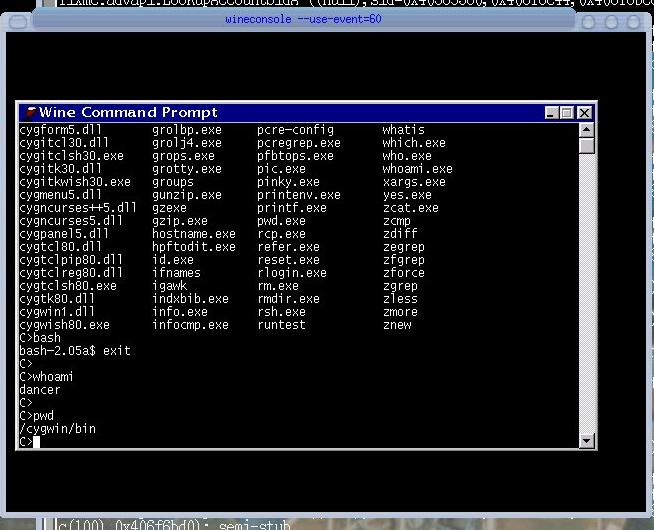
Task: Click on hostname.exe filename
Action: pos(194,234)
